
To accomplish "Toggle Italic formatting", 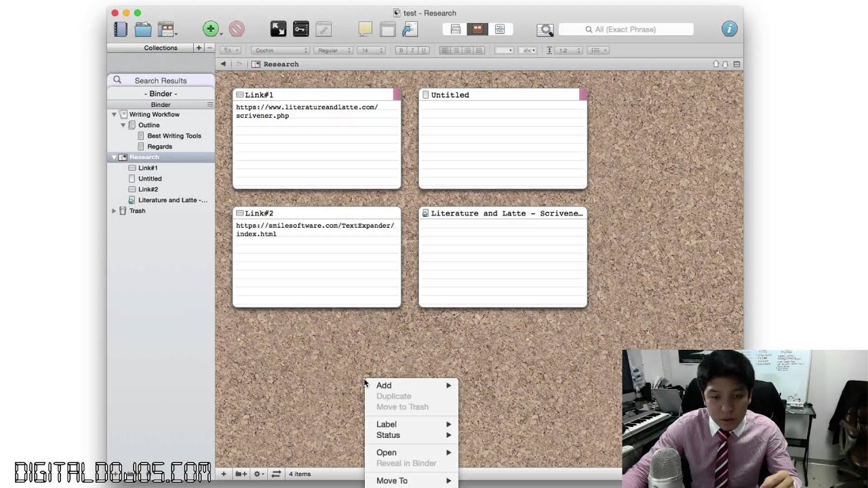I will (x=412, y=50).
